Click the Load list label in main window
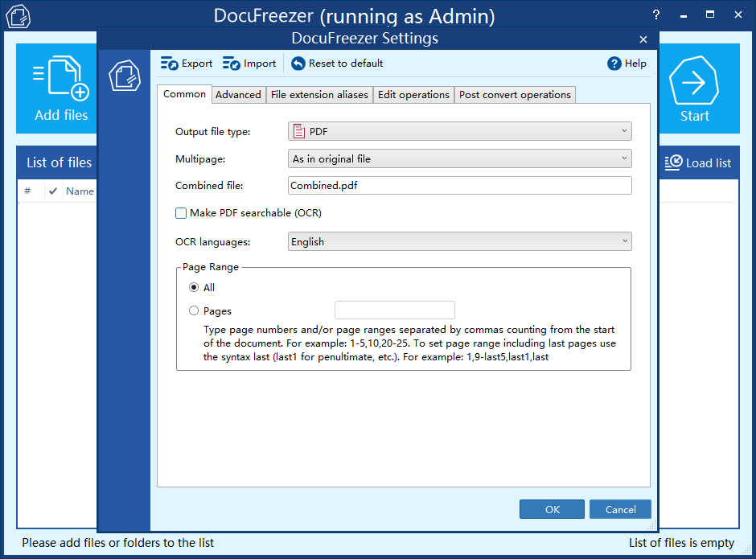 [709, 163]
